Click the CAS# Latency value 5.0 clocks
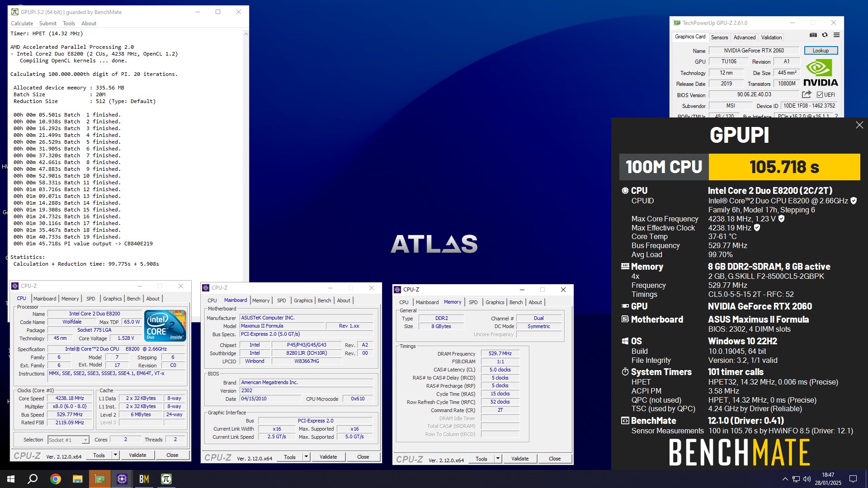The height and width of the screenshot is (488, 868). (500, 370)
